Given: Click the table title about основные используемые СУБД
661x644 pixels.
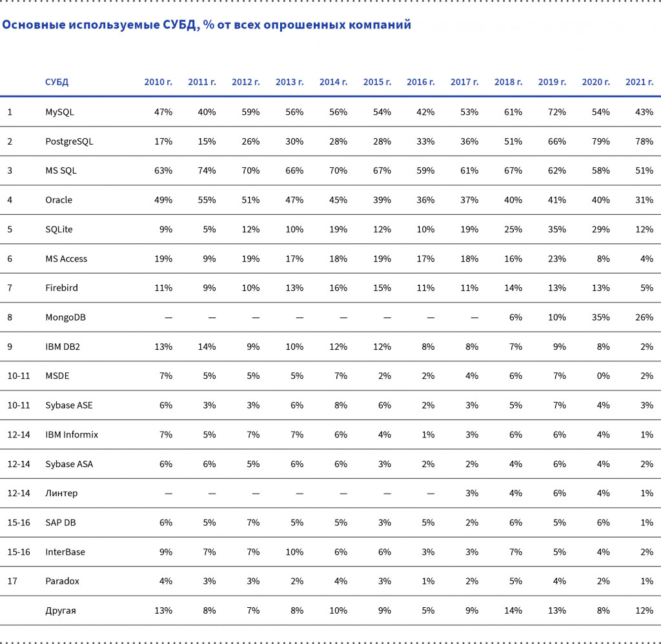Looking at the screenshot, I should coord(207,26).
